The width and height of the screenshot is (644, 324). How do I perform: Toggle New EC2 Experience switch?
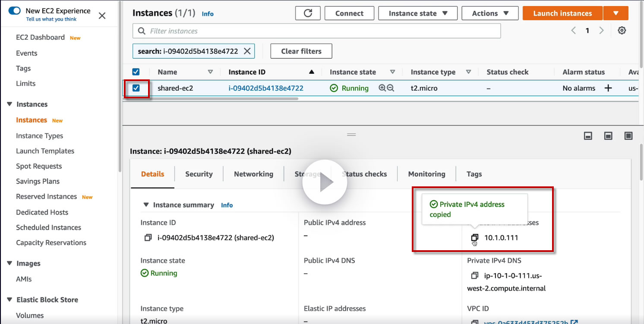click(15, 11)
